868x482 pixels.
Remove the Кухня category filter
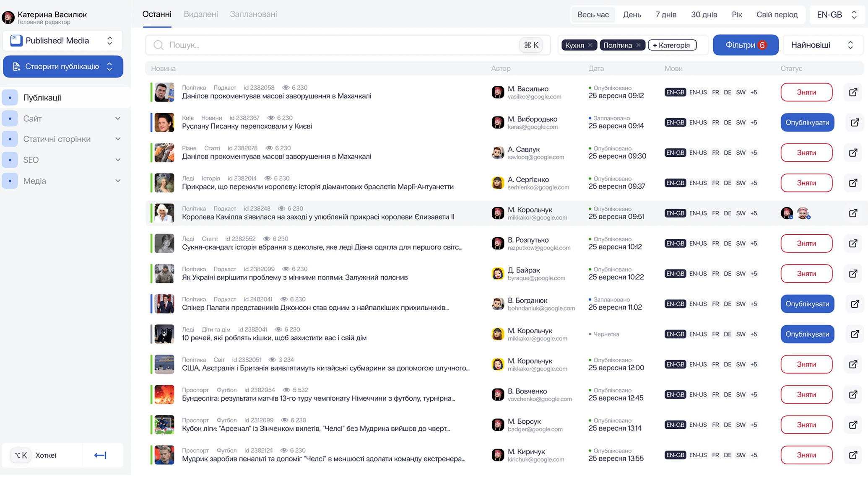(590, 45)
